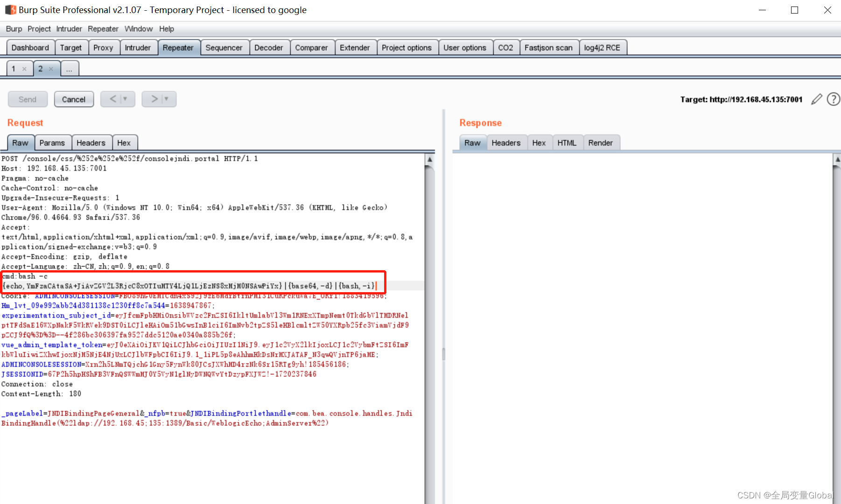Open the Decoder tab
The width and height of the screenshot is (841, 504).
pyautogui.click(x=269, y=48)
